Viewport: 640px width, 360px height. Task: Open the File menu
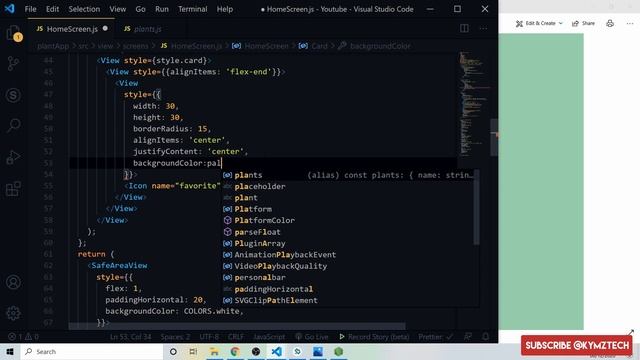31,9
